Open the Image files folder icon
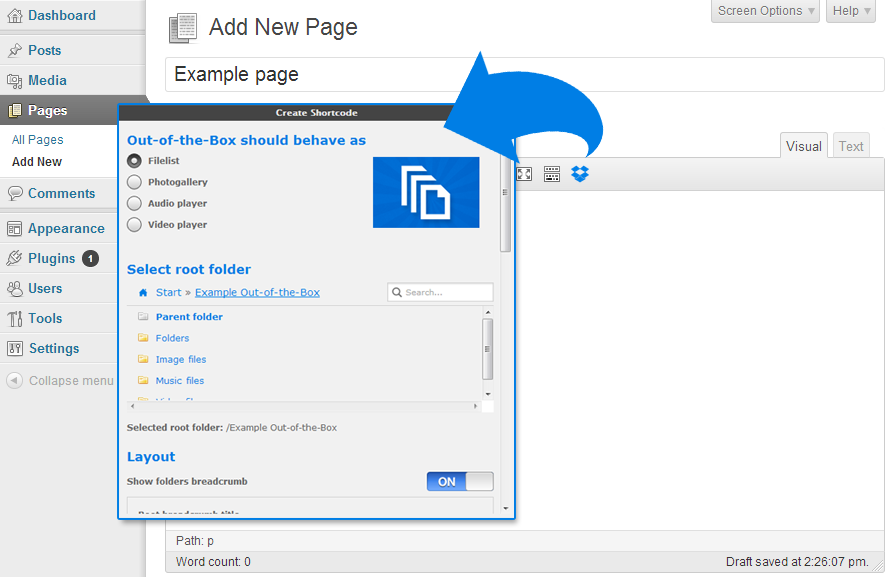The image size is (896, 577). 143,360
